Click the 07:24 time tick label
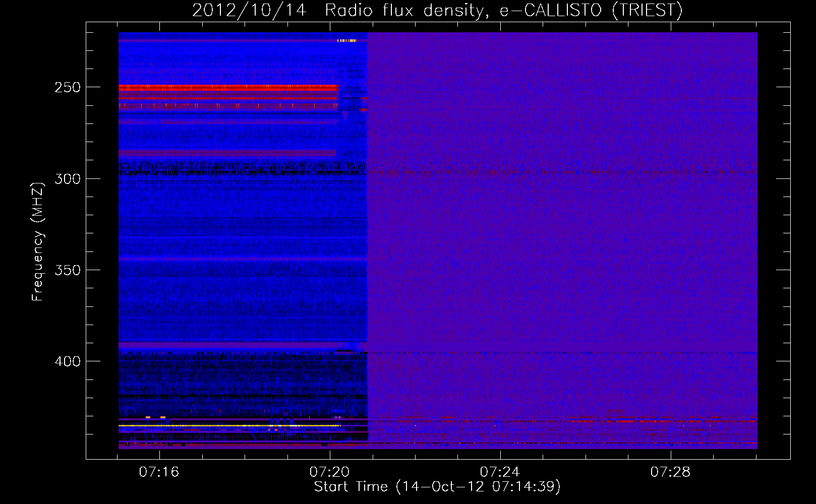 pyautogui.click(x=500, y=472)
